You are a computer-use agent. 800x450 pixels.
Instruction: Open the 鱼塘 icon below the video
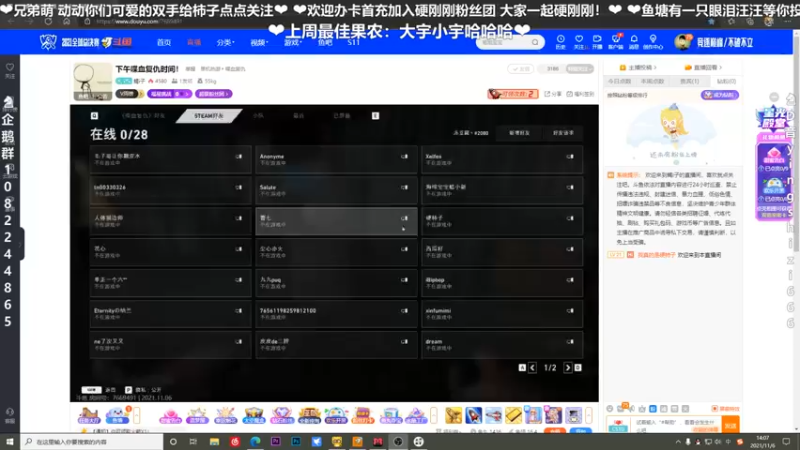coord(117,415)
